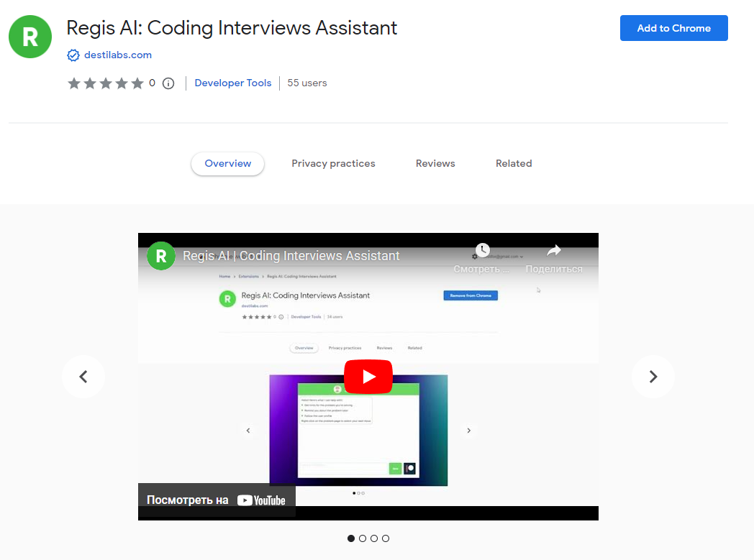Click the channel avatar in video header

tap(161, 256)
